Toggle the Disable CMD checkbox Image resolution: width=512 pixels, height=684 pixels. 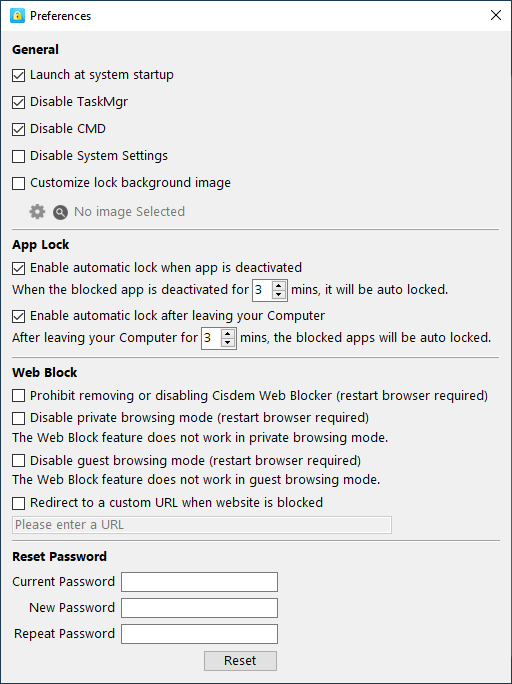coord(18,130)
